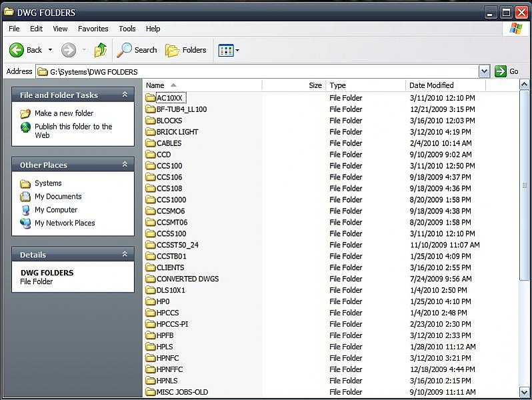Select the AC10XX folder icon

pyautogui.click(x=151, y=98)
